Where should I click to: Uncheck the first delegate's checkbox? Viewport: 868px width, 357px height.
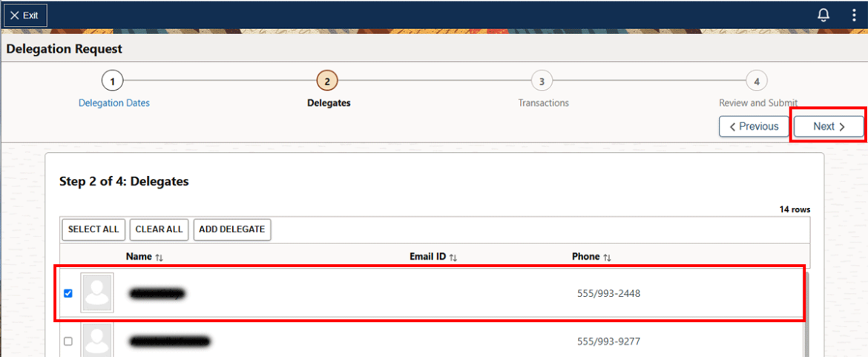68,293
